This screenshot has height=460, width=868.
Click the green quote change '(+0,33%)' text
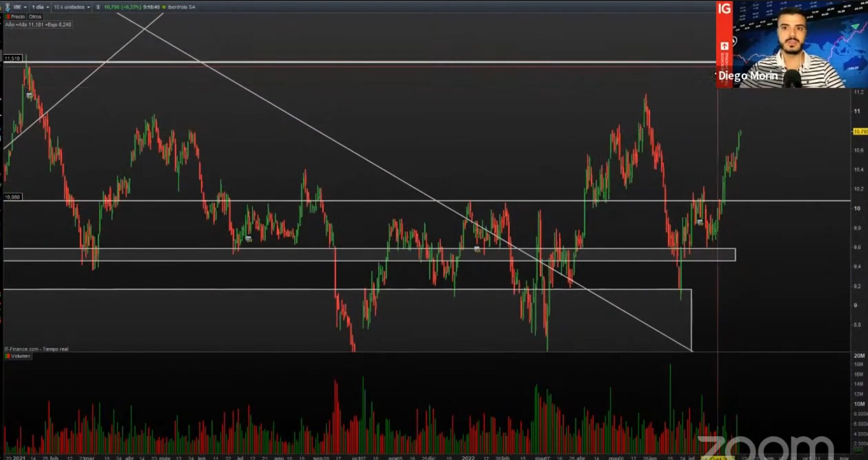point(131,7)
